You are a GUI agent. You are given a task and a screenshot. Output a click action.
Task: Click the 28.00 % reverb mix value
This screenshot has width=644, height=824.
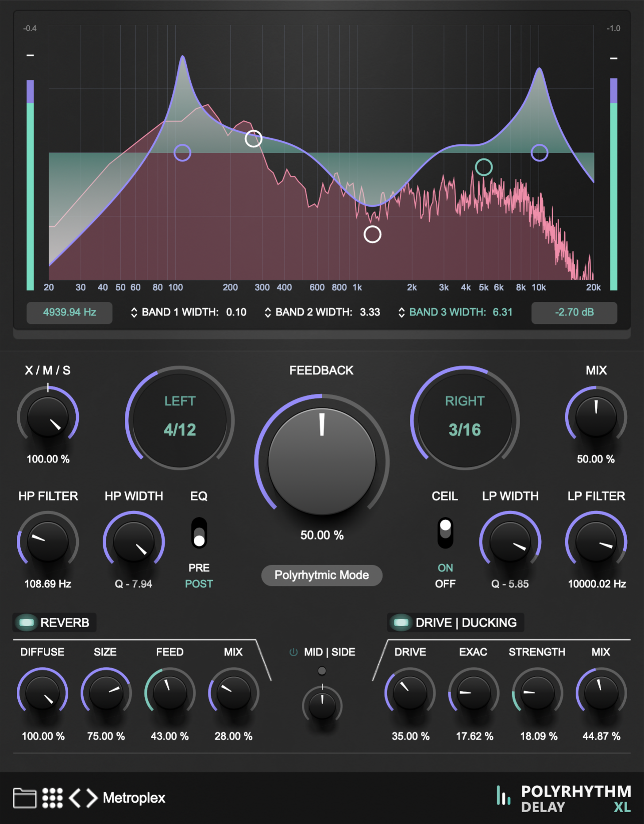pyautogui.click(x=234, y=736)
